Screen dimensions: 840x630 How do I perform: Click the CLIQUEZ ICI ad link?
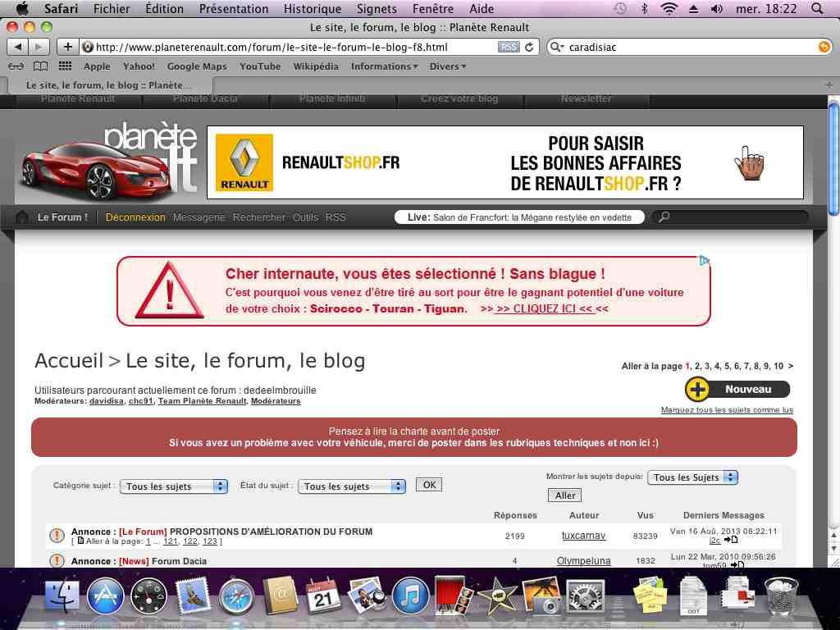coord(545,308)
